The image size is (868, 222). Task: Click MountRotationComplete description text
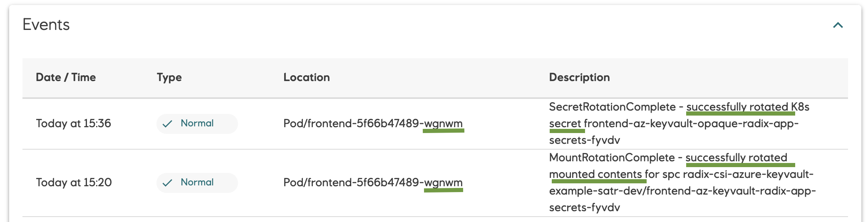612,158
